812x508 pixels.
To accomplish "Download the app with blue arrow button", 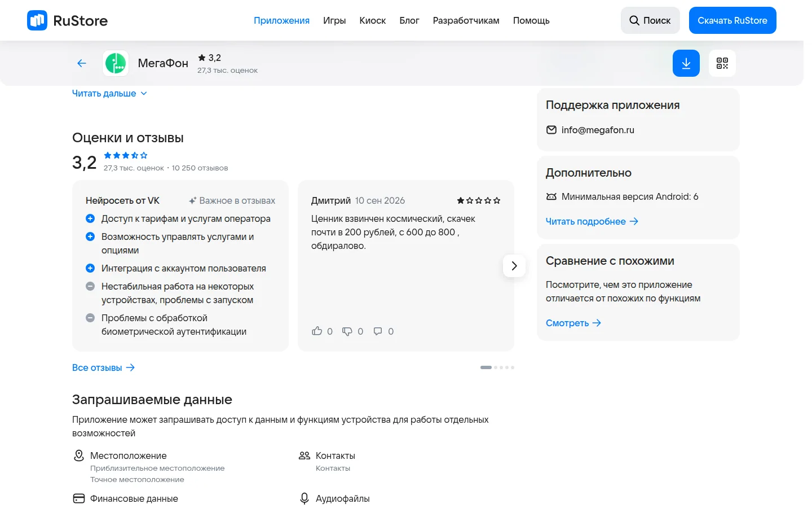I will [x=686, y=63].
